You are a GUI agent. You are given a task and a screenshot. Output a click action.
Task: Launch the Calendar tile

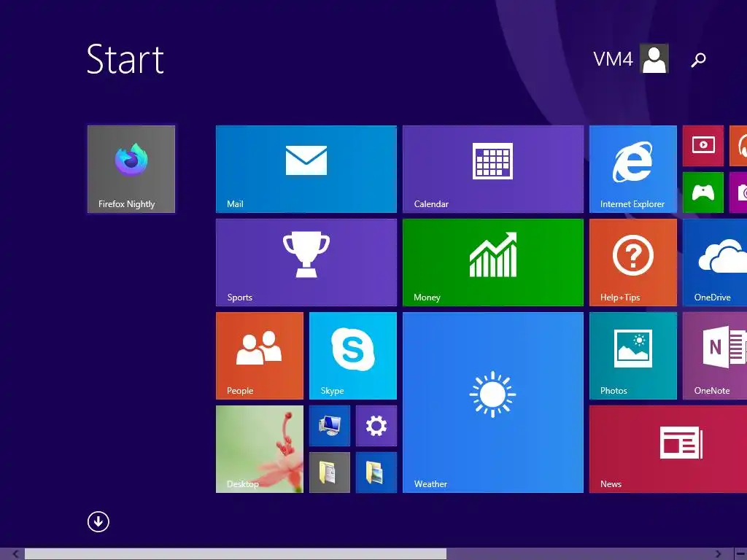(492, 169)
